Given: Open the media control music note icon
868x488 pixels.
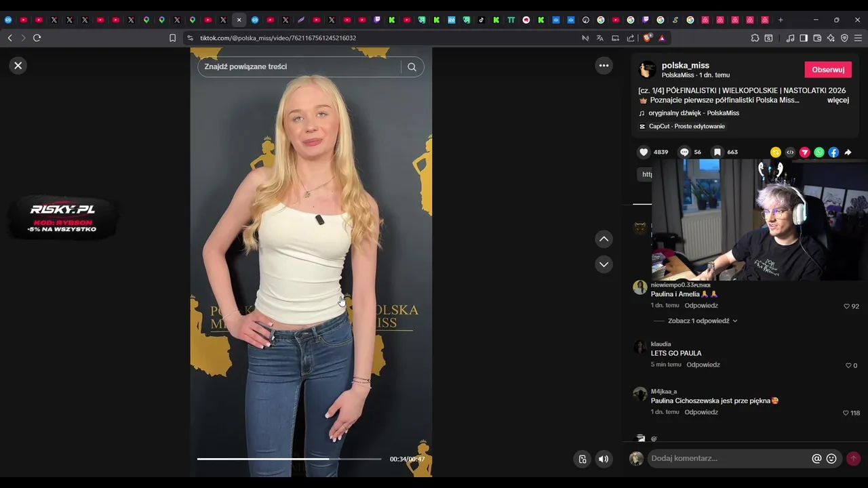Looking at the screenshot, I should click(790, 38).
